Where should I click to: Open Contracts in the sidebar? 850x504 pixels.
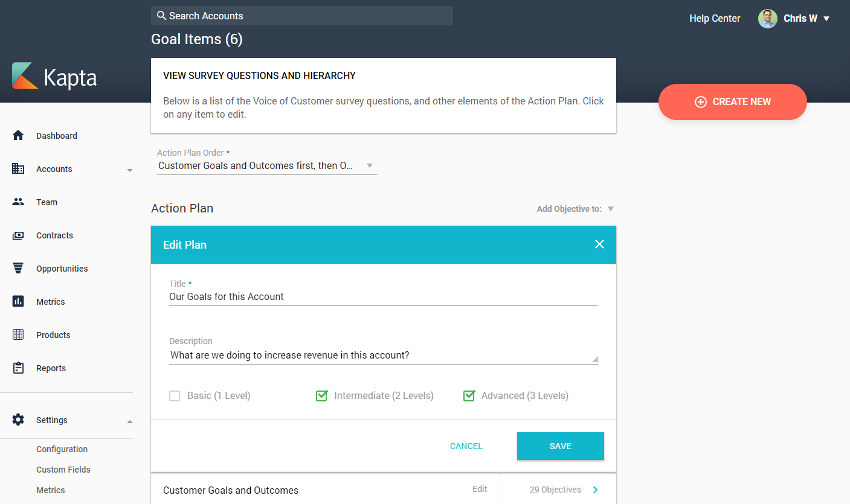click(54, 235)
